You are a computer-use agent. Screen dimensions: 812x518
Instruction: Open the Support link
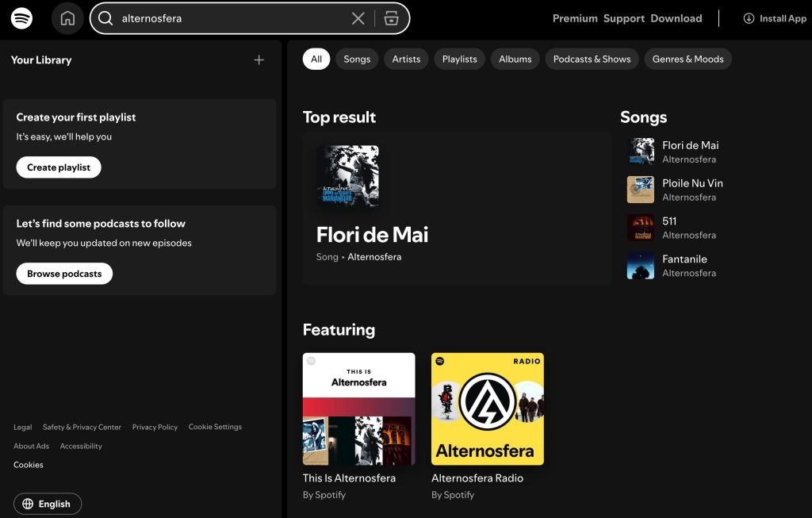click(623, 19)
